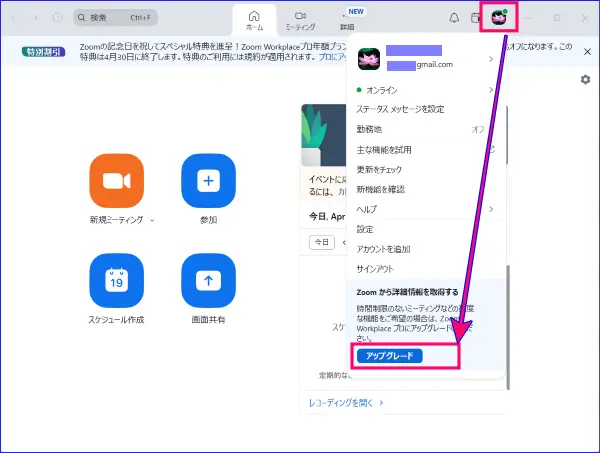600x453 pixels.
Task: Open the profile avatar in the title bar
Action: point(499,17)
